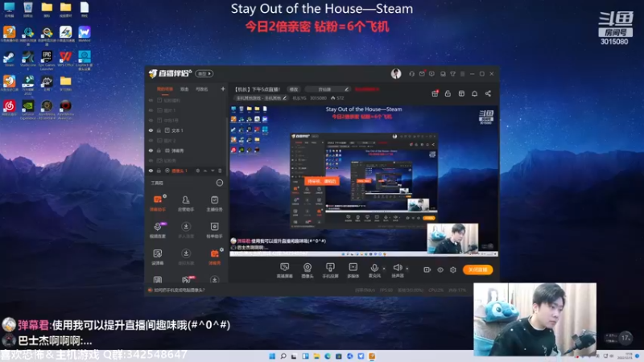Open Steam desktop shortcut
The height and width of the screenshot is (362, 644).
pyautogui.click(x=9, y=59)
